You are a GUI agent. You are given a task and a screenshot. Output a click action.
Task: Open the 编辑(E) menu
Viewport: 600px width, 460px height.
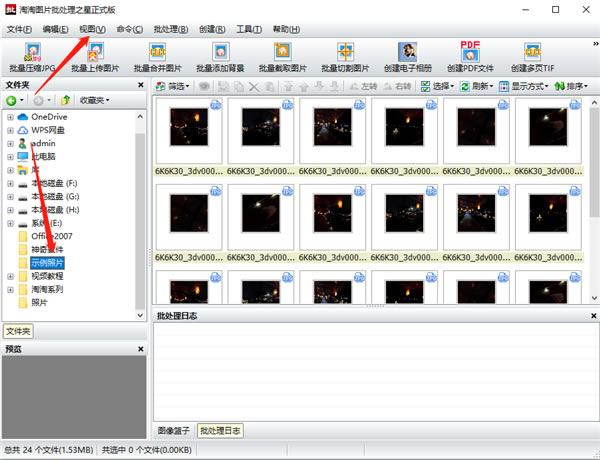coord(55,29)
